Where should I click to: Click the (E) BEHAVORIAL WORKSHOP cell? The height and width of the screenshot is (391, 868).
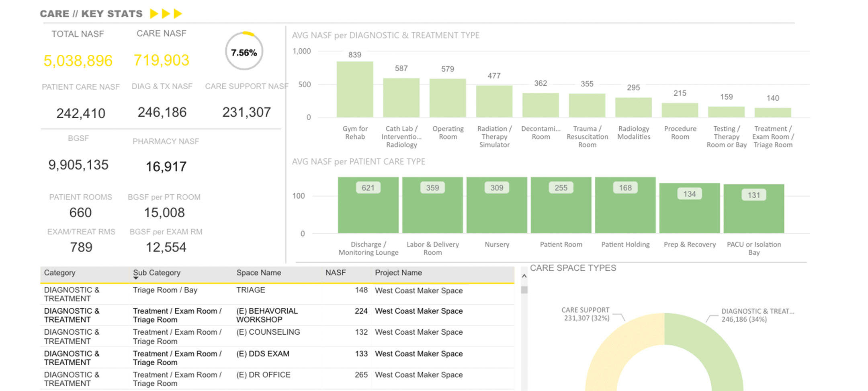pos(267,315)
